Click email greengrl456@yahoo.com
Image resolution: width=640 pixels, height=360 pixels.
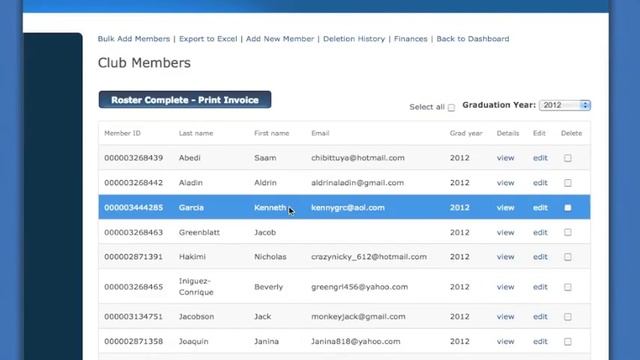point(360,287)
